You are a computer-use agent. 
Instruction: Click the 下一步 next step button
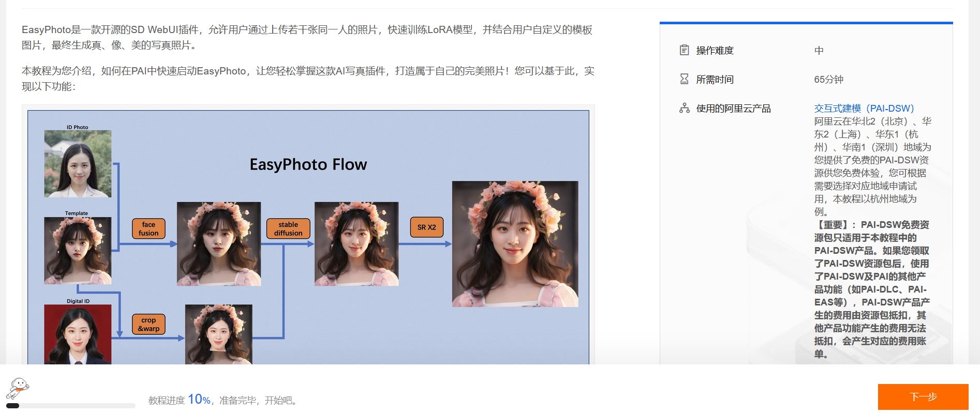[x=923, y=397]
